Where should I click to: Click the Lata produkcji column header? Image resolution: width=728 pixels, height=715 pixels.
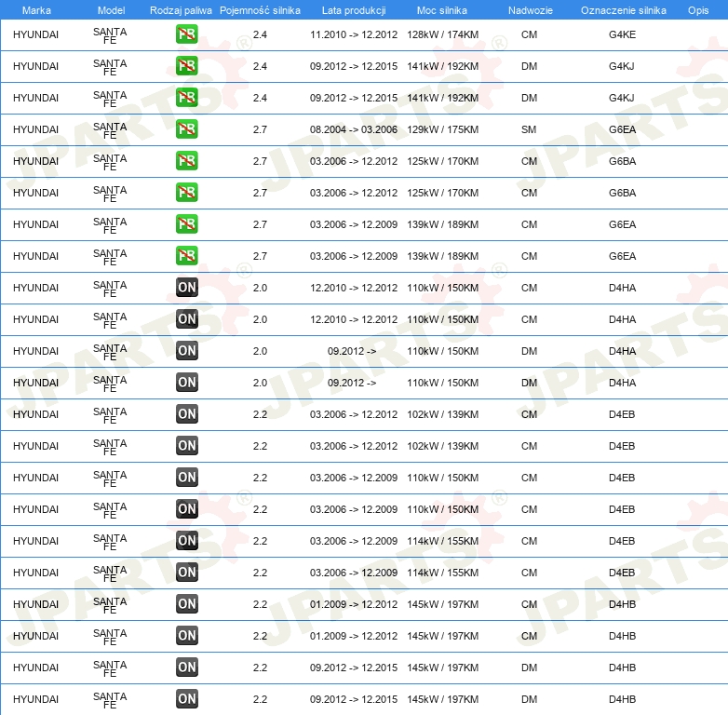click(x=354, y=10)
